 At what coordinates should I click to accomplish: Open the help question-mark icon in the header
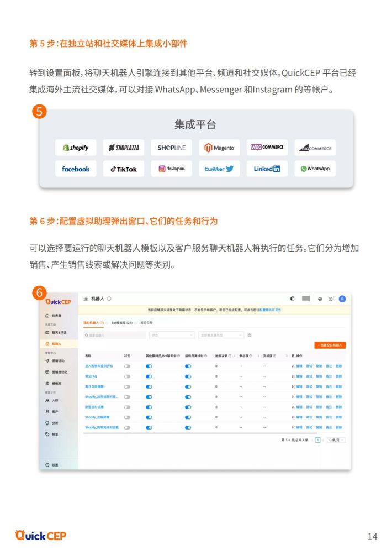(331, 299)
